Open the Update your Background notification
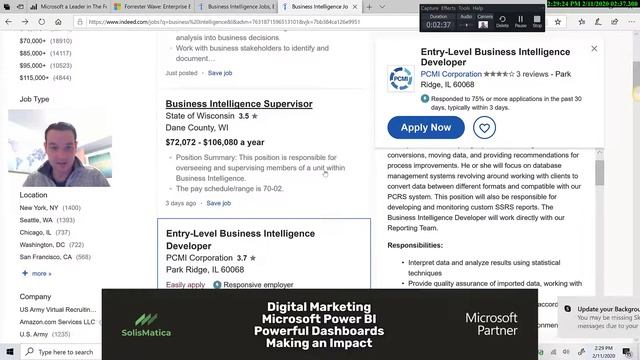This screenshot has height=360, width=640. coord(599,318)
